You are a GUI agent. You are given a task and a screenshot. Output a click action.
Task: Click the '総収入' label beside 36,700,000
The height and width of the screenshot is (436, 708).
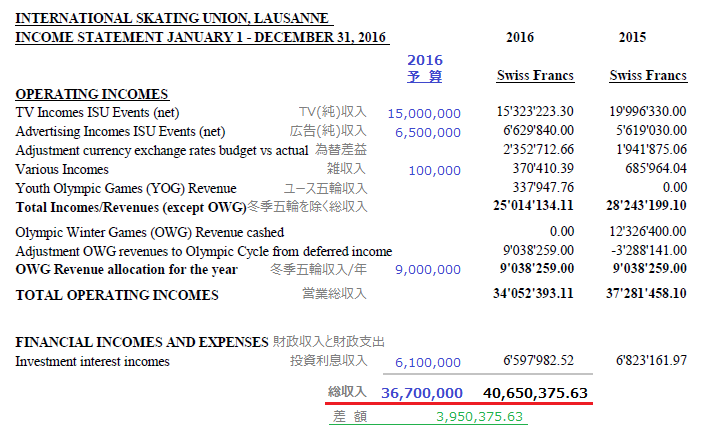click(x=347, y=392)
